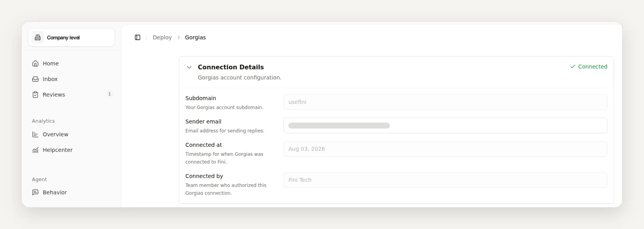Click the green Connected checkmark icon

(x=572, y=67)
